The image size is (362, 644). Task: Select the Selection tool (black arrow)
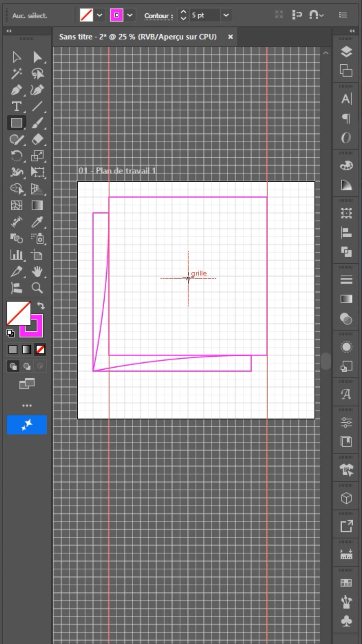[x=17, y=57]
